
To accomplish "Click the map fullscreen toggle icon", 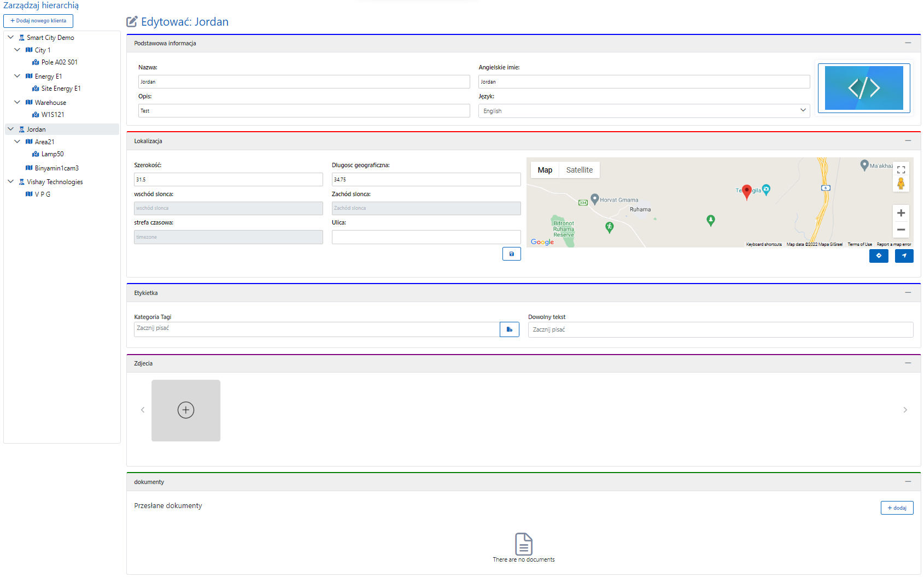I will 901,170.
